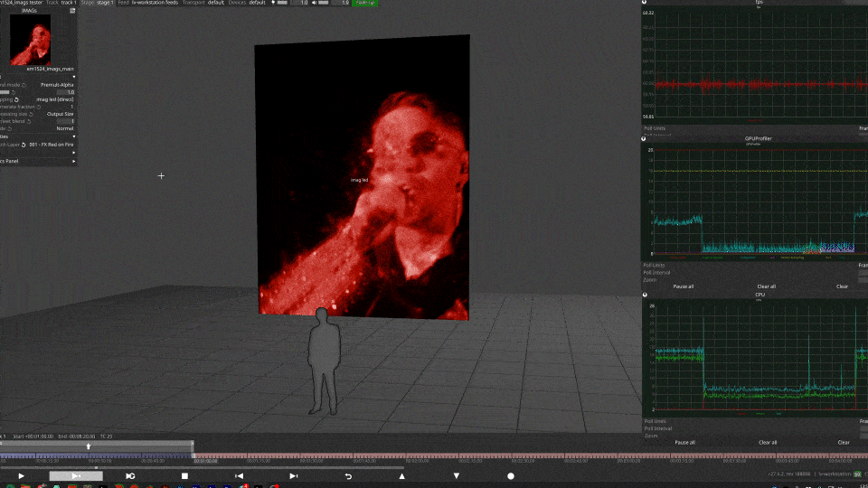Image resolution: width=868 pixels, height=488 pixels.
Task: Click the Loop Section transport icon
Action: tap(130, 476)
